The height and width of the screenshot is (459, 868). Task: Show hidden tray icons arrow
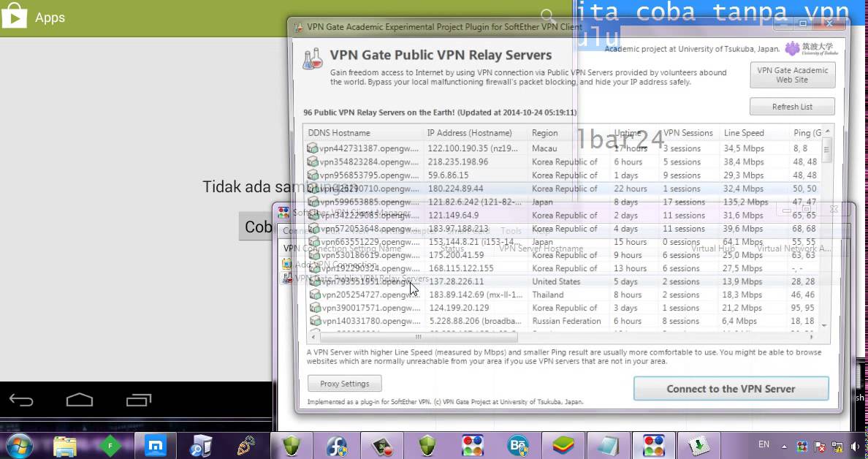785,447
